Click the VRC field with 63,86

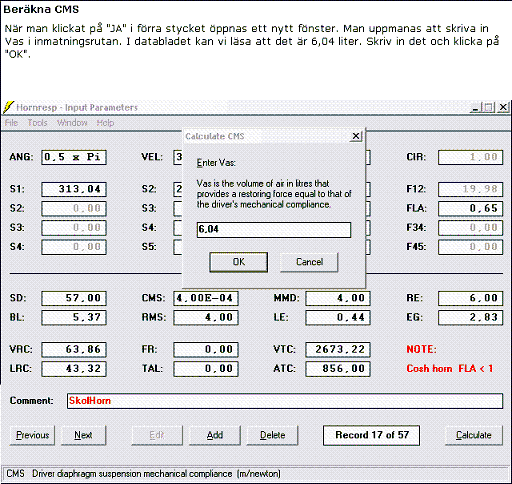tap(74, 349)
